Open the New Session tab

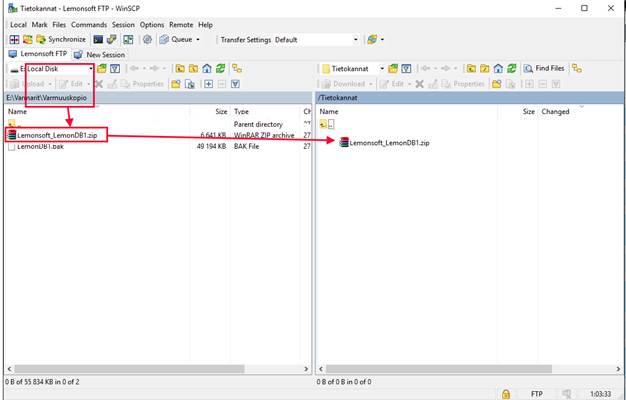click(100, 55)
